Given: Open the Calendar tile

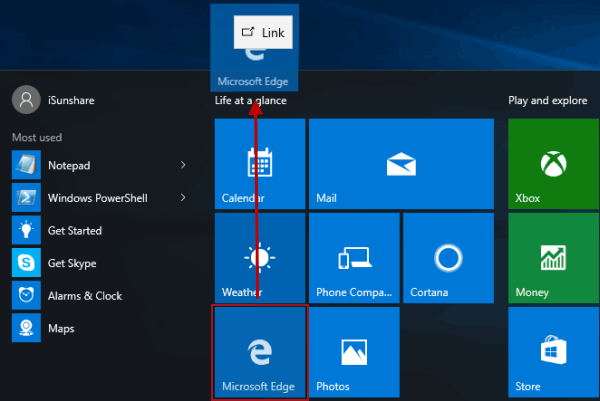Looking at the screenshot, I should point(260,164).
